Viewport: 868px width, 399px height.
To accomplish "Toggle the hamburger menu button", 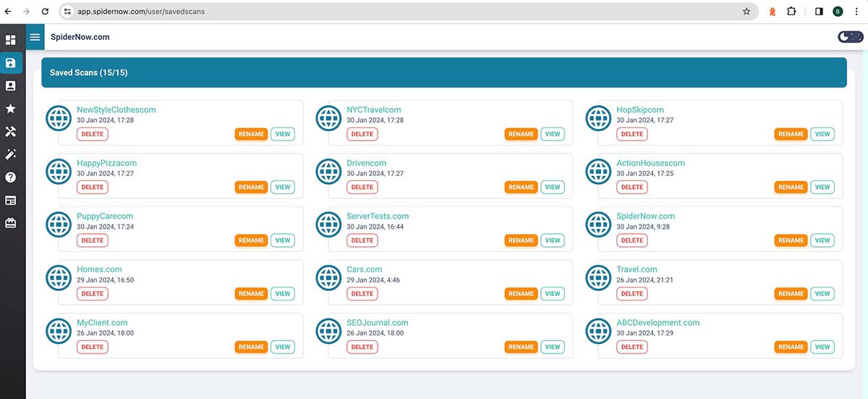I will 35,37.
